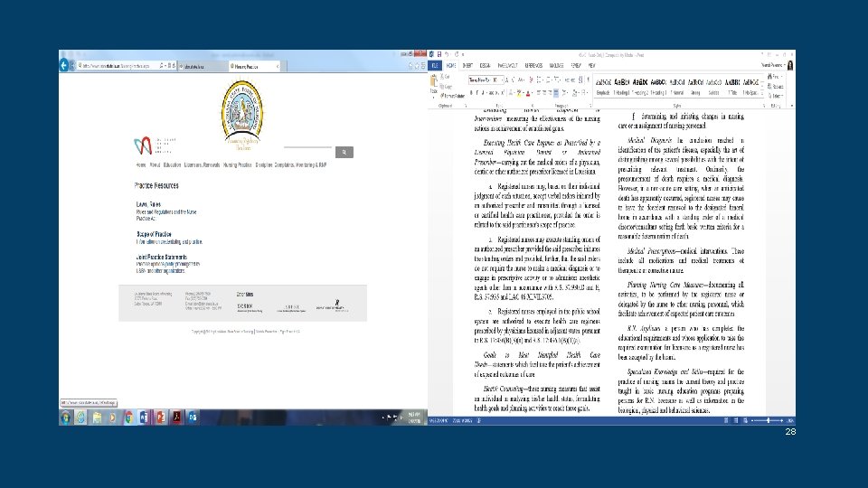Screen dimensions: 868x488
Task: Click the website search input field
Action: click(x=307, y=147)
